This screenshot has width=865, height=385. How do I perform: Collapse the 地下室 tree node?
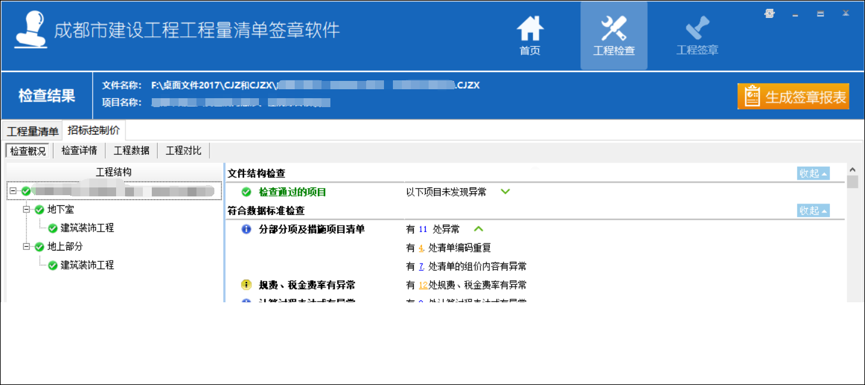(26, 210)
